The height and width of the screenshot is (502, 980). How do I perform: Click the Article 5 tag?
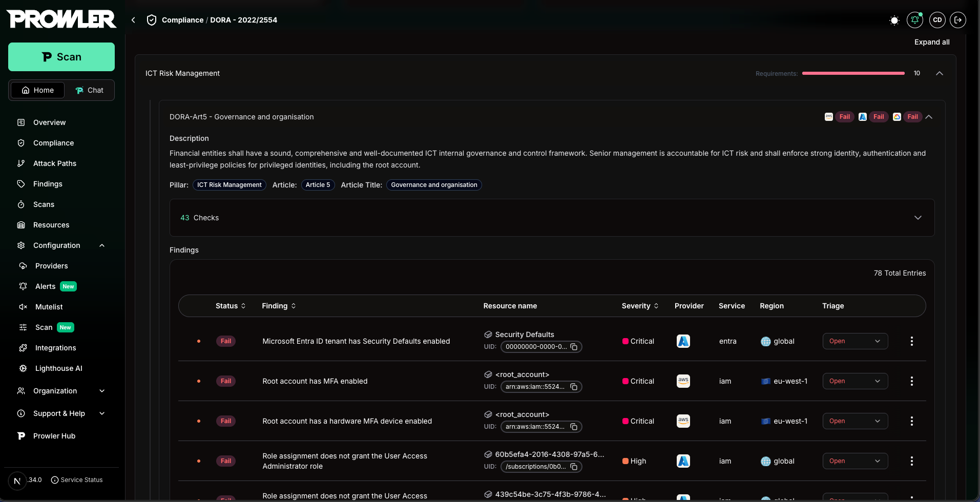click(318, 185)
